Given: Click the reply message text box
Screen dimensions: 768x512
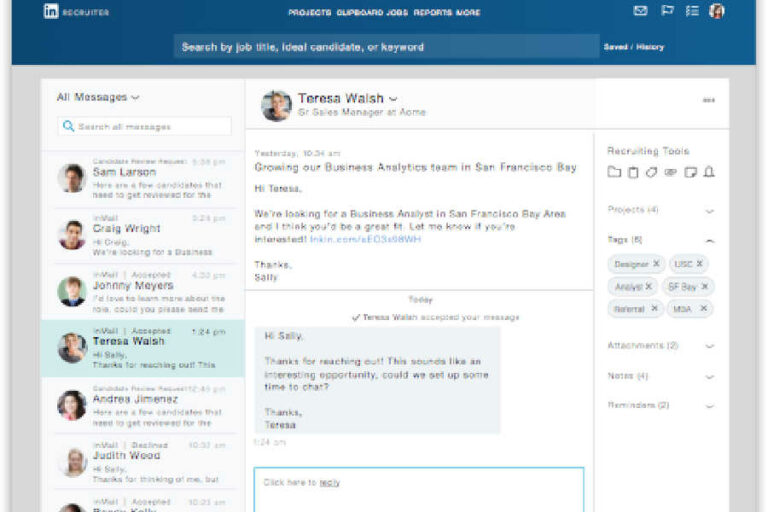Looking at the screenshot, I should click(x=419, y=490).
